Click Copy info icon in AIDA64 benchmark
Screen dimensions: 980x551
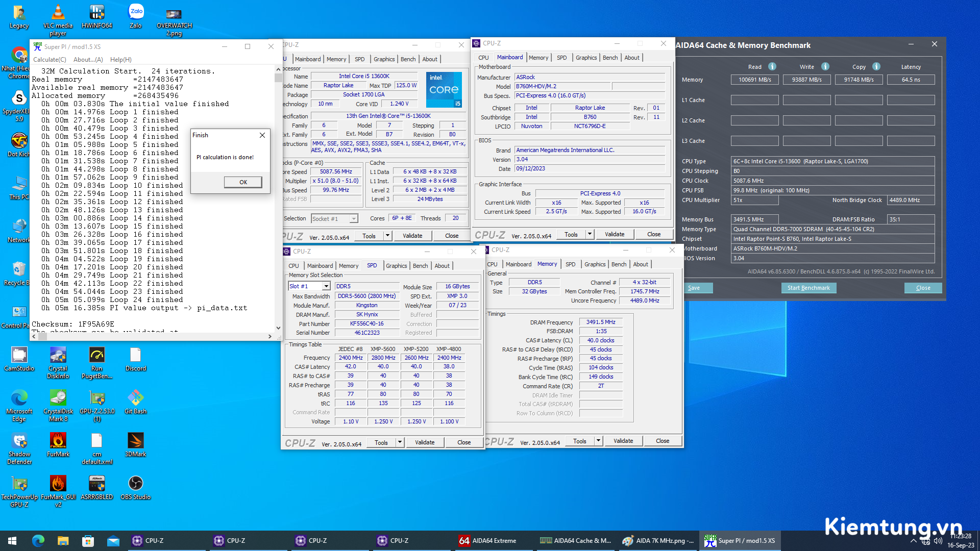click(876, 66)
